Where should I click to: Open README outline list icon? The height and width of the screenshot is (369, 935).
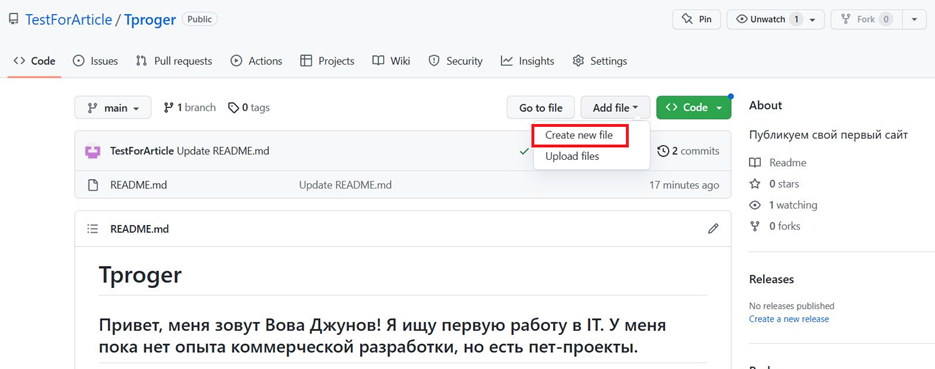(92, 228)
